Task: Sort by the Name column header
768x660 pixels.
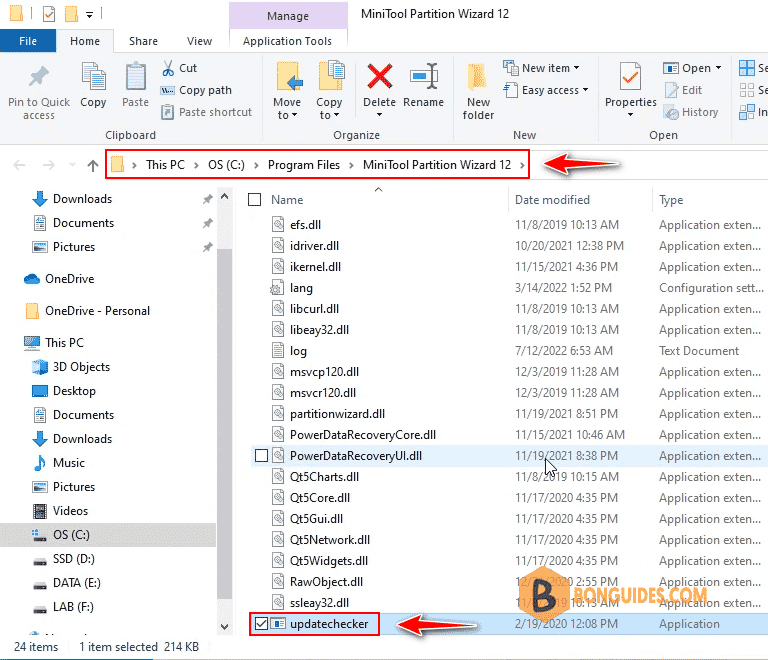Action: pos(287,200)
